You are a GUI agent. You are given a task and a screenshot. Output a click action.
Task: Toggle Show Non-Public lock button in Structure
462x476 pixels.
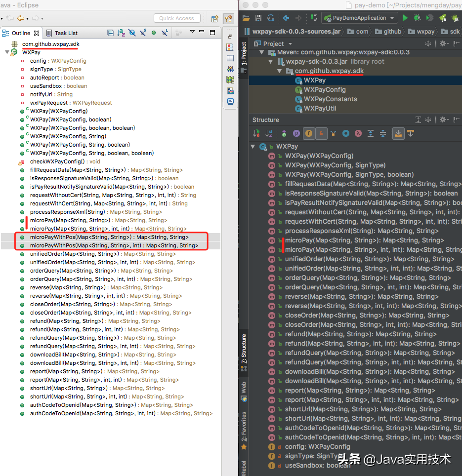[x=321, y=133]
